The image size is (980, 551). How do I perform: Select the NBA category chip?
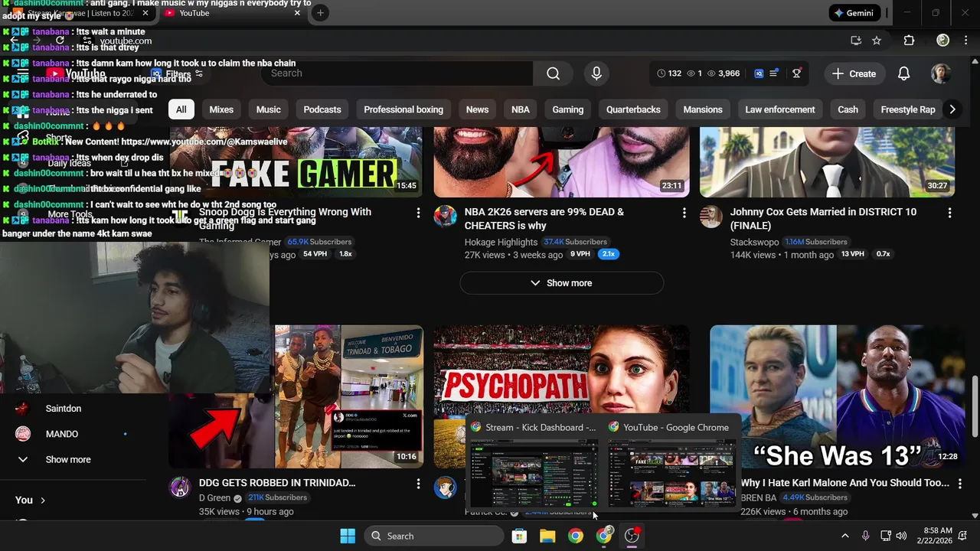[x=521, y=109]
